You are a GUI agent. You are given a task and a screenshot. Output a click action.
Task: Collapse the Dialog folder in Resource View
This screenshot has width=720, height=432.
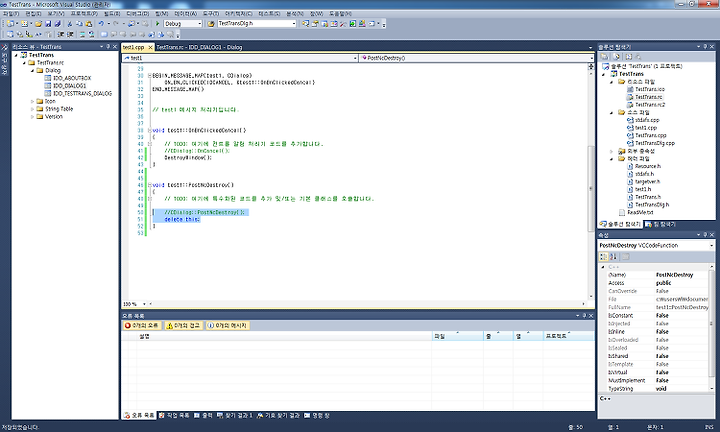click(x=32, y=71)
